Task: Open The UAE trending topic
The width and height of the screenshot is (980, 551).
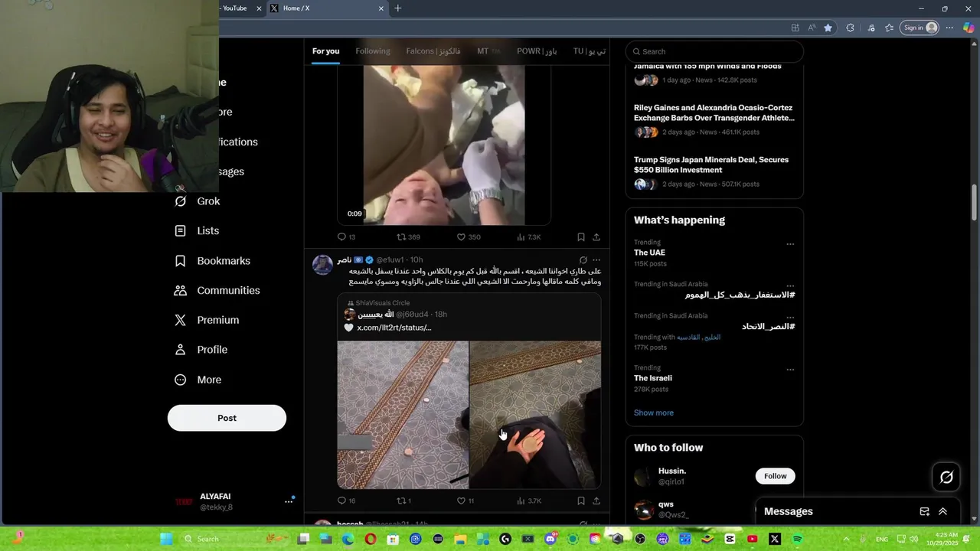Action: pos(649,253)
